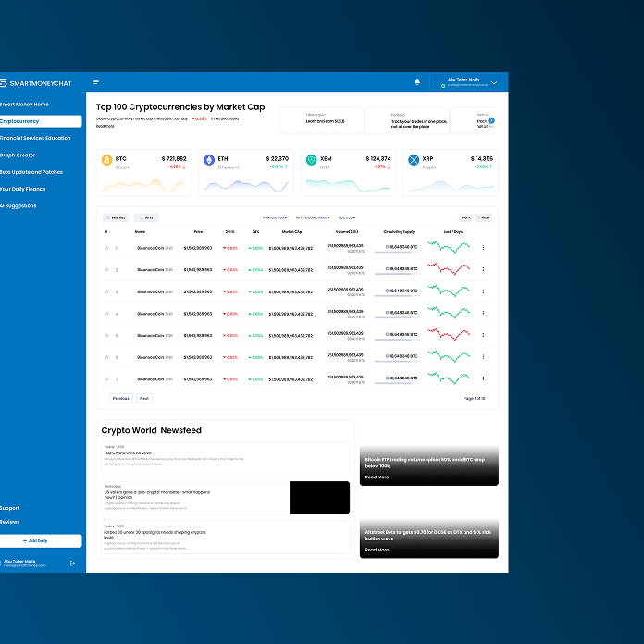Open notifications bell
644x644 pixels.
tap(417, 81)
